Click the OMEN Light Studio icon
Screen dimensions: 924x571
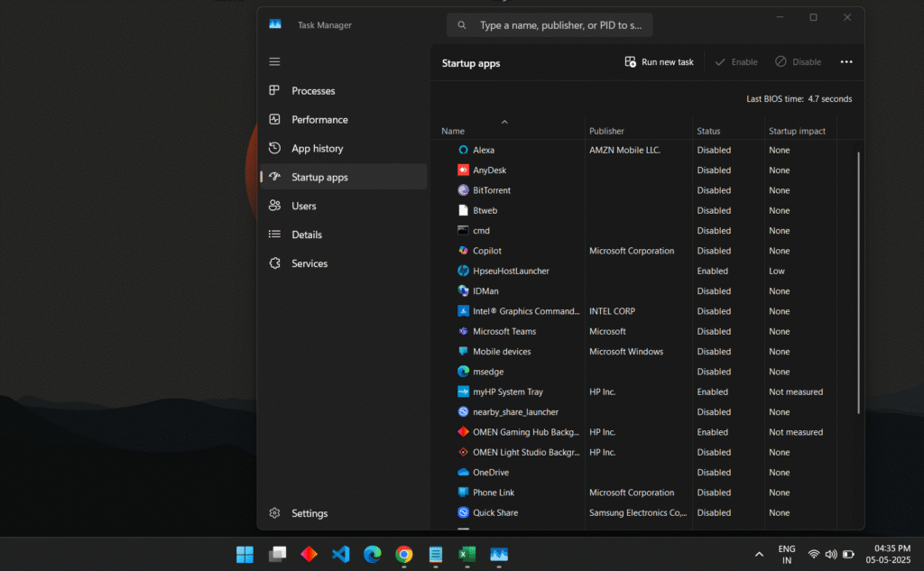pos(463,452)
